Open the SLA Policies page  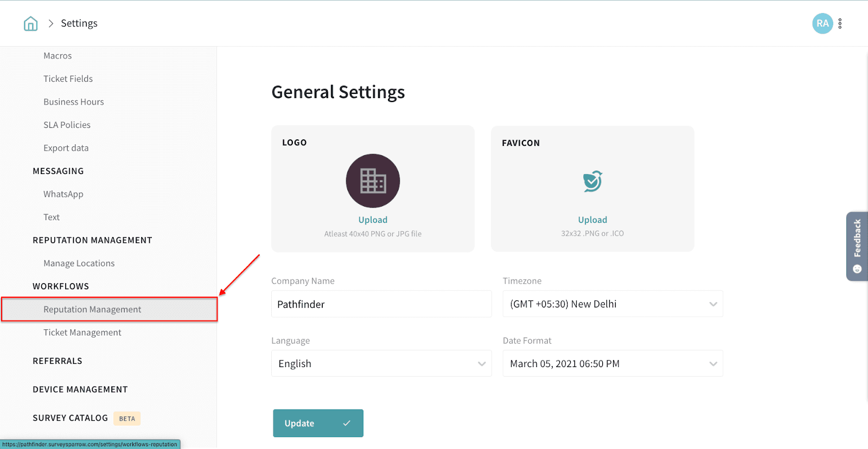point(67,125)
